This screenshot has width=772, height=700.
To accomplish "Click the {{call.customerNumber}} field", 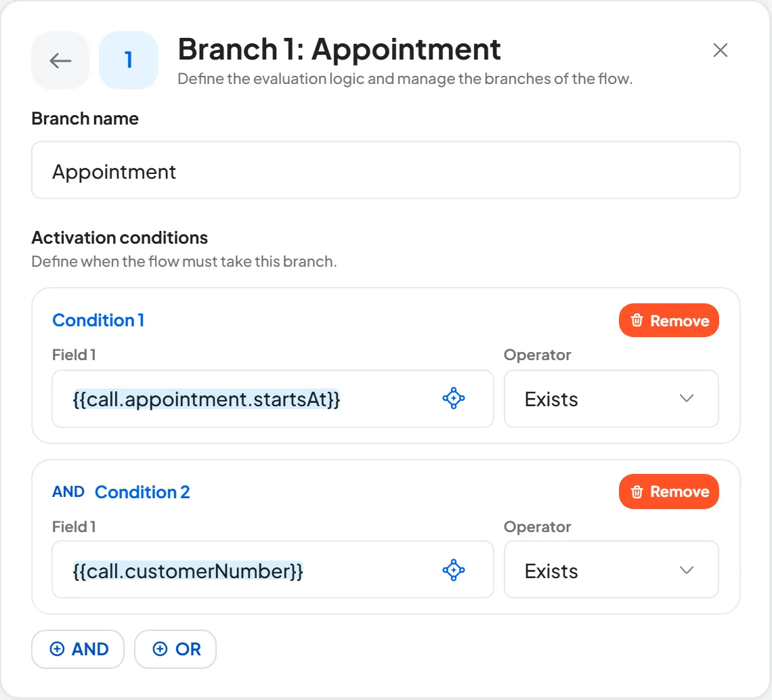I will click(x=272, y=570).
